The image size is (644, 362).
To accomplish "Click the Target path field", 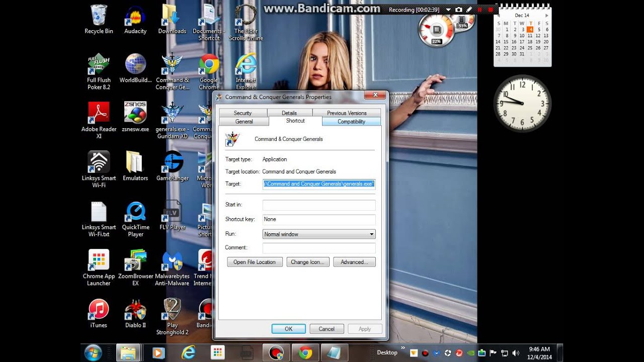I will (319, 184).
